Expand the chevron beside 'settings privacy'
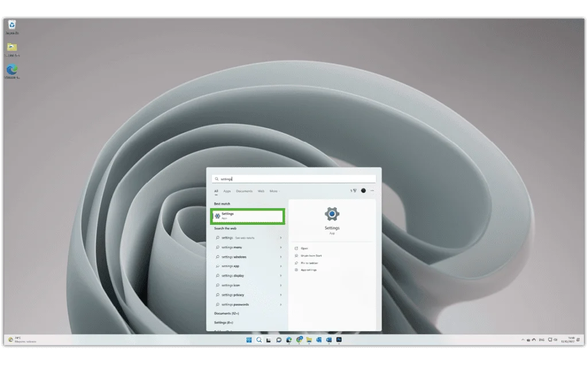The height and width of the screenshot is (368, 588). tap(280, 295)
